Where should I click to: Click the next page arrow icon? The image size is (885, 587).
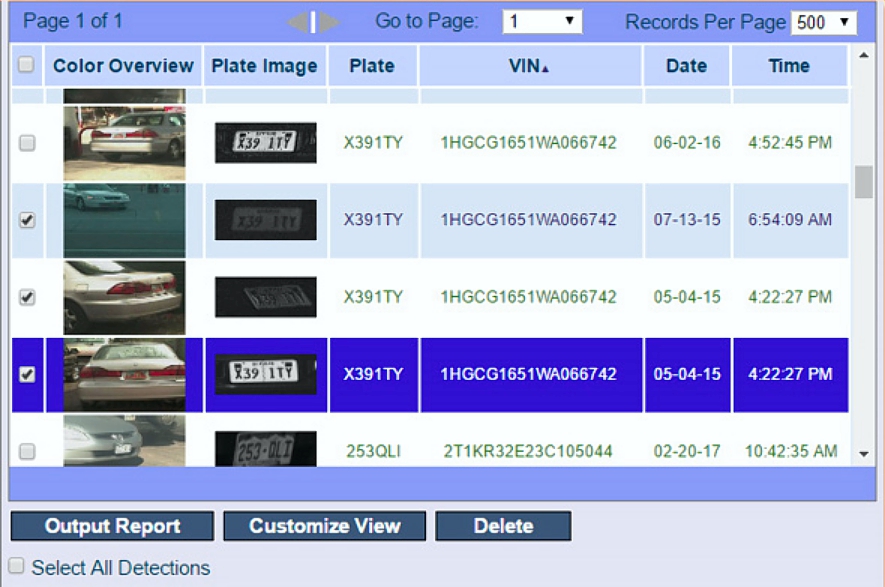(330, 22)
